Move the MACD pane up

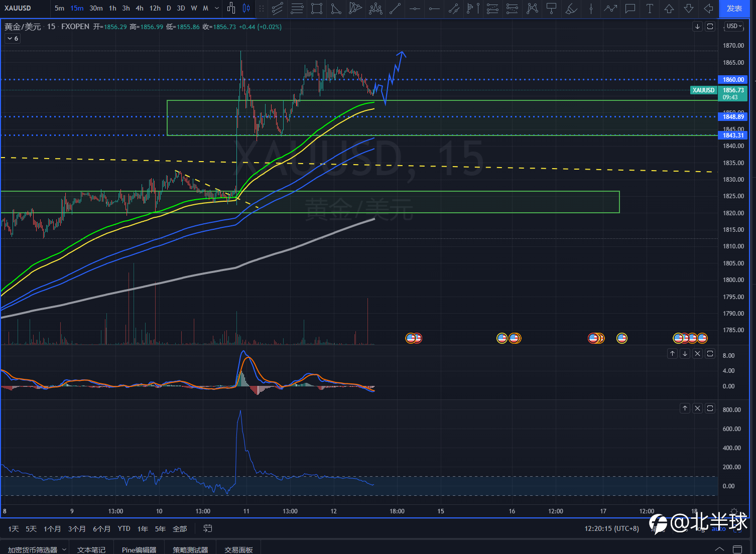(673, 354)
